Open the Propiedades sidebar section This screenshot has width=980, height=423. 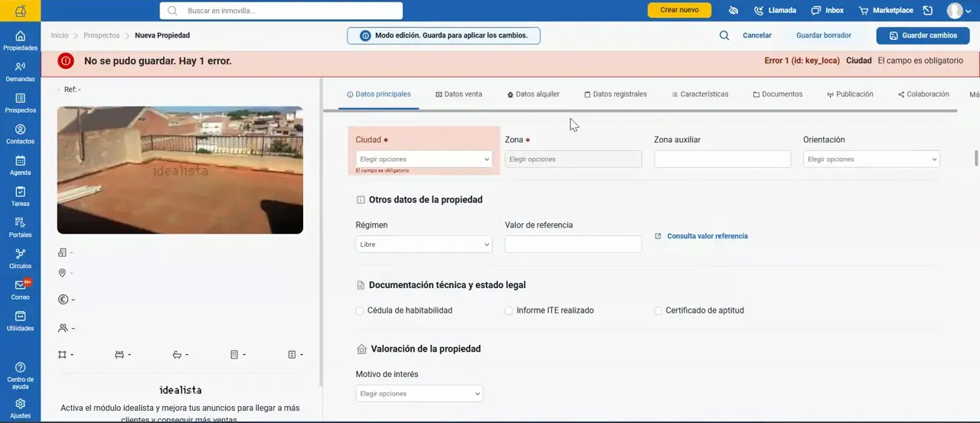pyautogui.click(x=20, y=41)
